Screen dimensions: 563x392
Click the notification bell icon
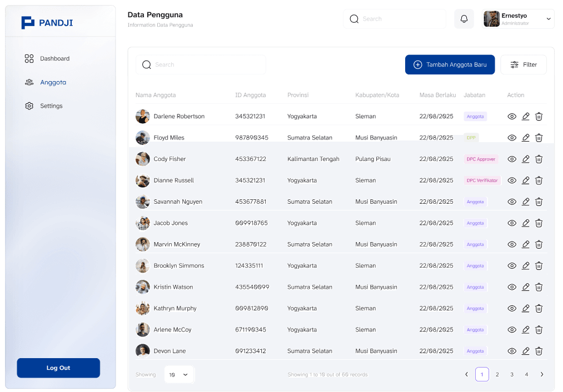click(464, 19)
